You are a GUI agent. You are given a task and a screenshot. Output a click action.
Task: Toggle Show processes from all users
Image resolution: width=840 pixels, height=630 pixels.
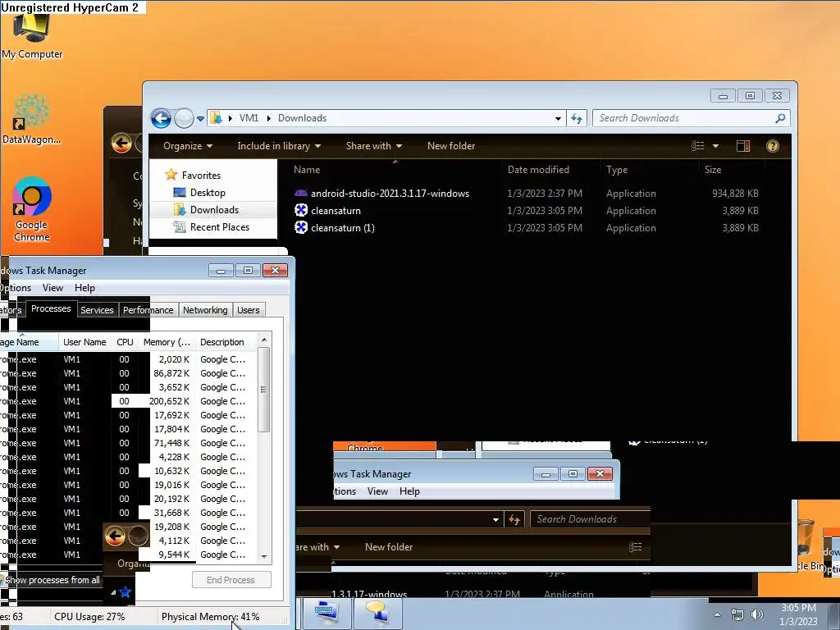coord(52,580)
